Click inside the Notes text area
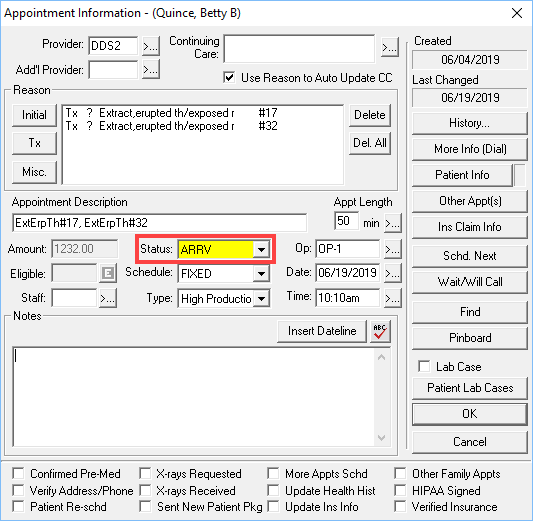533x521 pixels. click(x=194, y=397)
